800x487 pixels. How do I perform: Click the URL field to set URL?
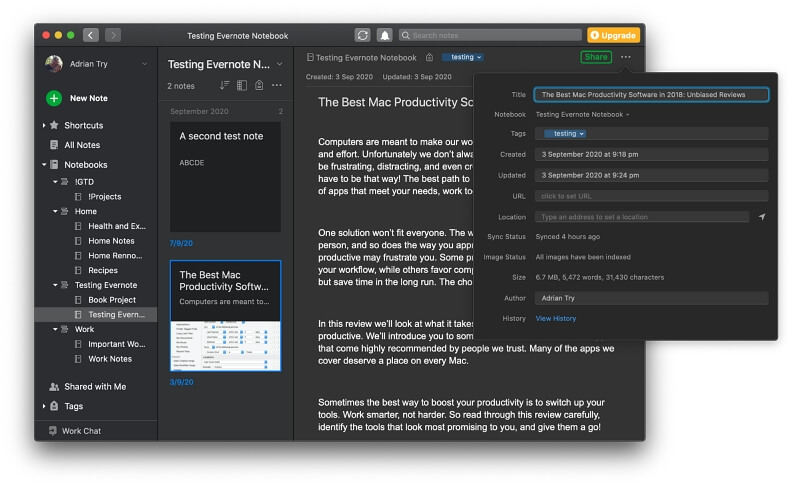click(x=652, y=196)
